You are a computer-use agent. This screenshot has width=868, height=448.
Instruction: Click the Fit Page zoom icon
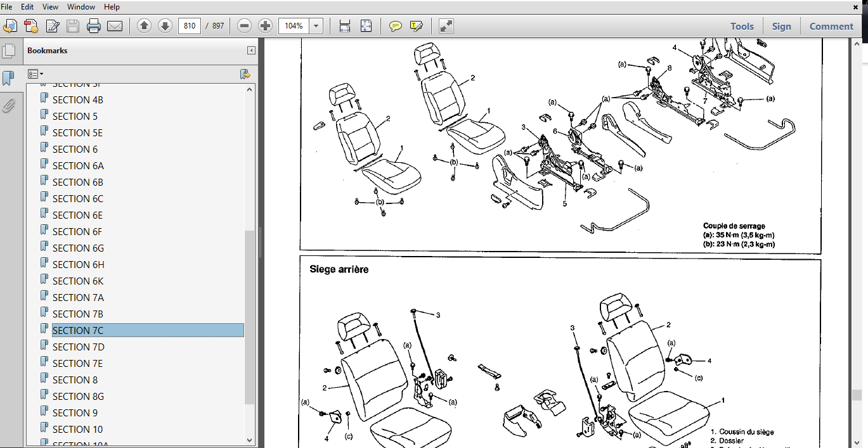pos(366,26)
